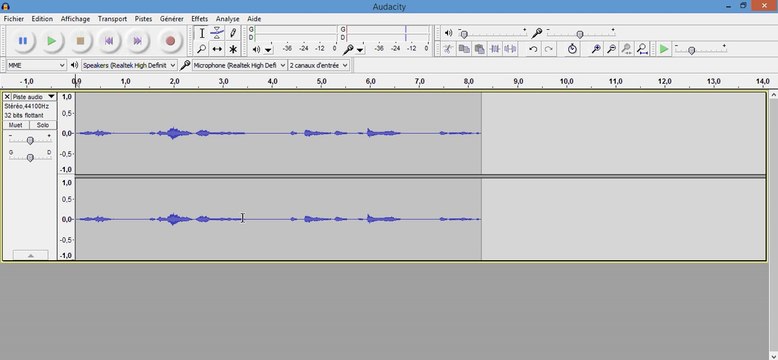Viewport: 778px width, 360px height.
Task: Adjust the track gain slider
Action: (30, 141)
